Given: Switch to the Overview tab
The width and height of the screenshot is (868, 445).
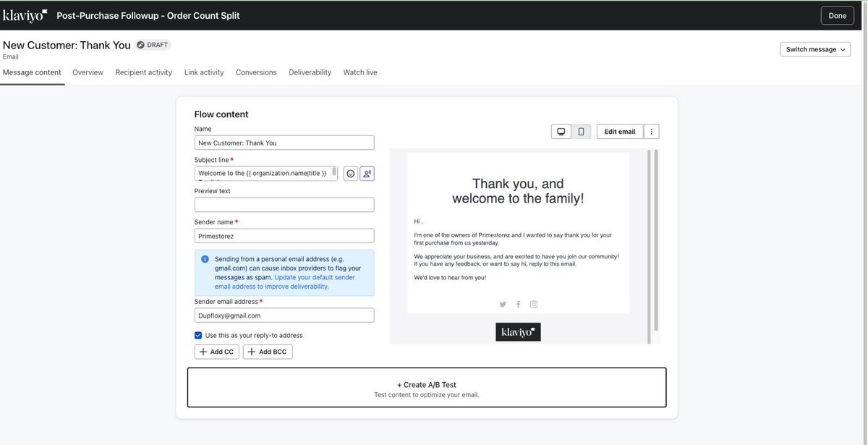Looking at the screenshot, I should point(88,72).
